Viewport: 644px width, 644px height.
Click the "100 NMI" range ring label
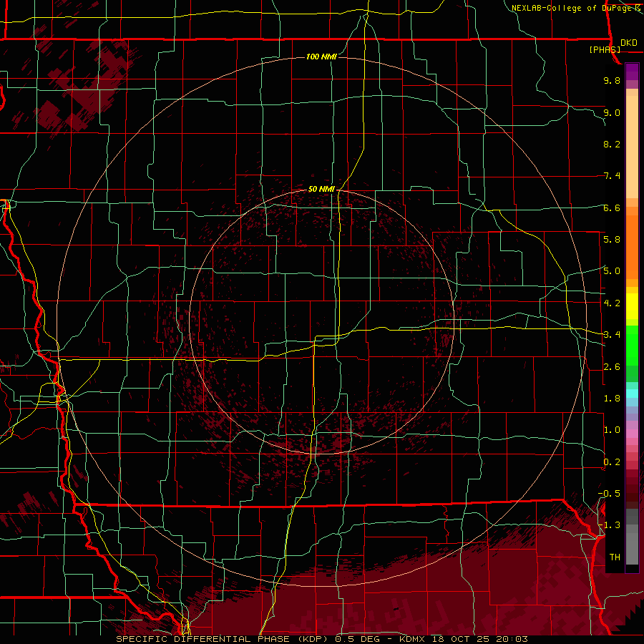click(x=321, y=57)
